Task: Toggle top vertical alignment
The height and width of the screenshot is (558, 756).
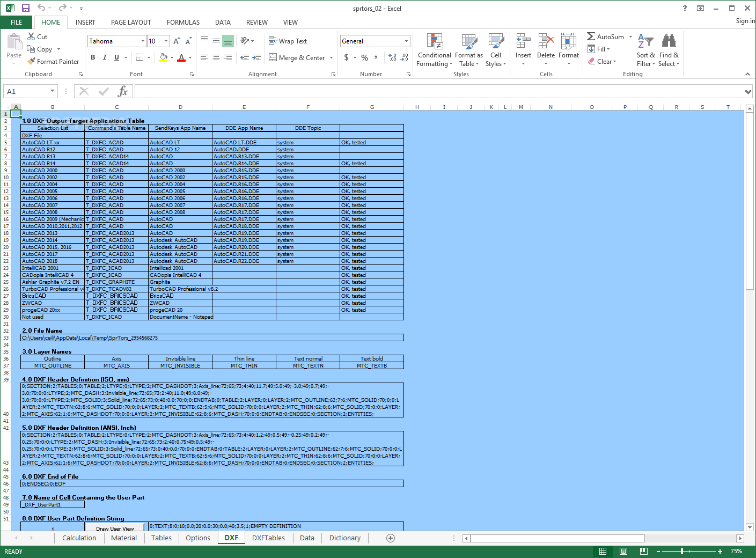Action: tap(204, 41)
